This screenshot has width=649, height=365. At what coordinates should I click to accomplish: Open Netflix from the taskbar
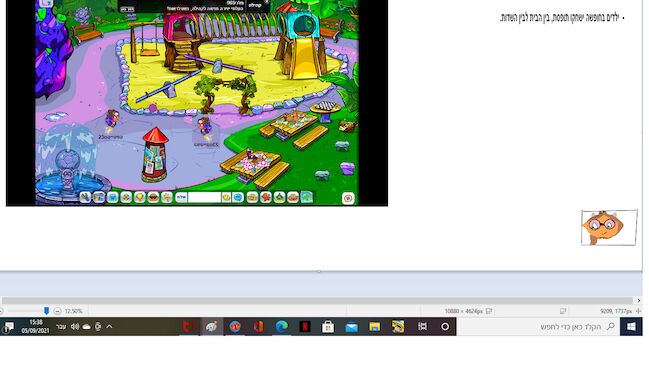(x=305, y=327)
